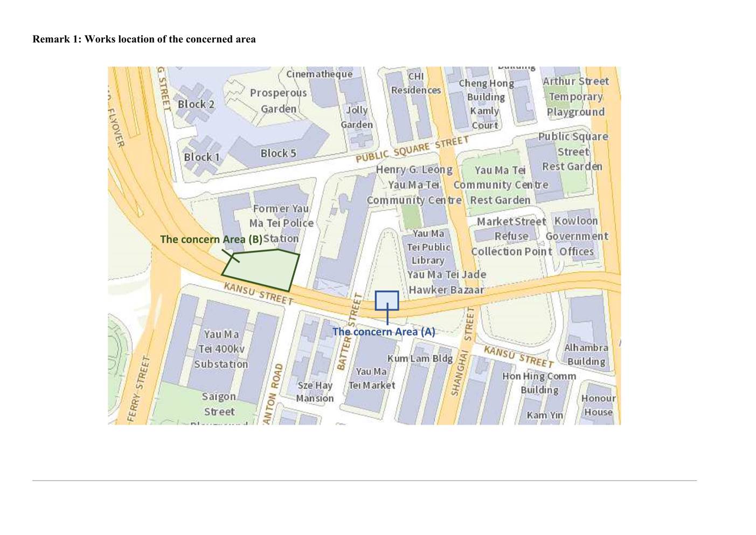Select the green "The concern Area (B)" label
This screenshot has height=535, width=756.
pos(211,239)
